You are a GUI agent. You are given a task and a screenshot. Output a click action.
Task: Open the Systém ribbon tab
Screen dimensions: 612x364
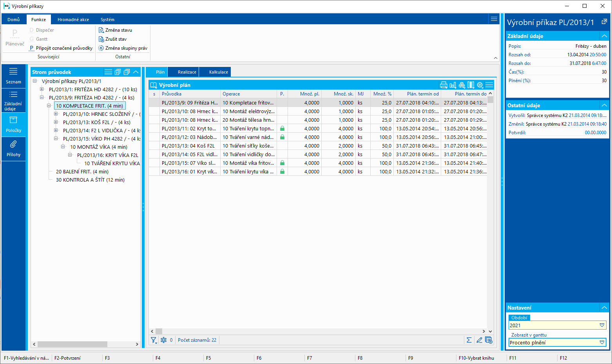(107, 20)
